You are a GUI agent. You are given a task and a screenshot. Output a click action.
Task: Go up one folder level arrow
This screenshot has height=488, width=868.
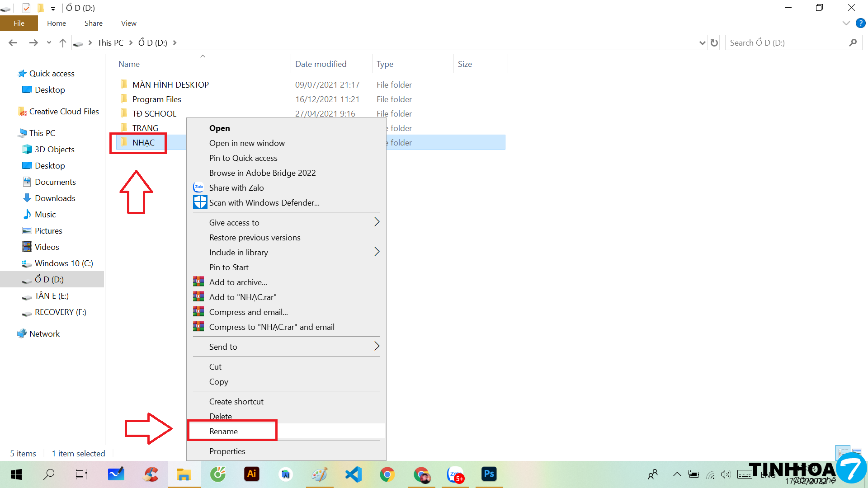point(63,42)
